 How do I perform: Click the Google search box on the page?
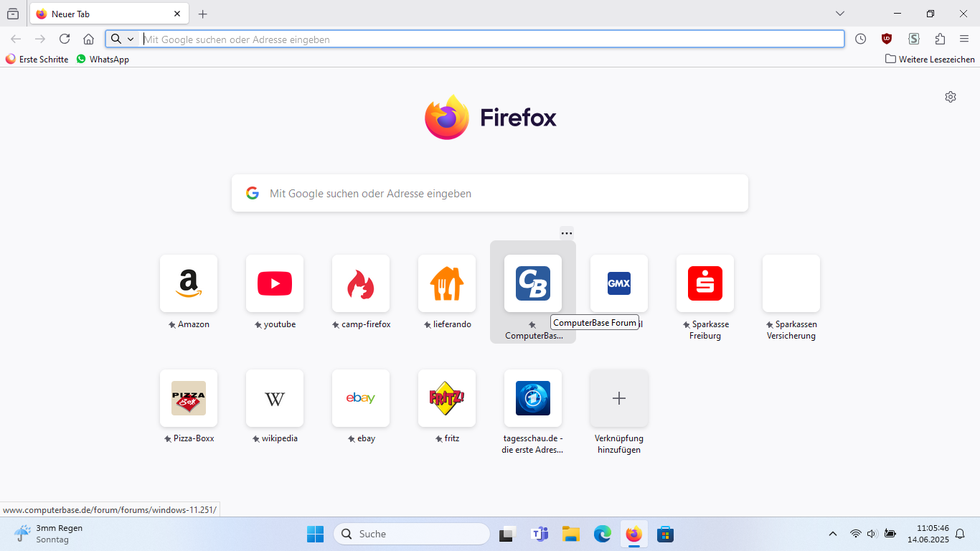click(490, 193)
